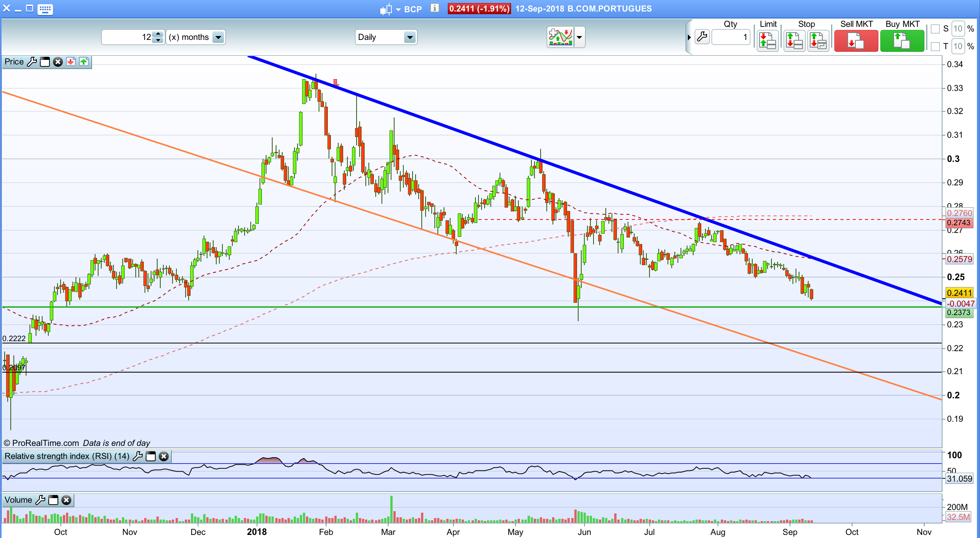Click the Sell MKT red button

click(x=856, y=40)
